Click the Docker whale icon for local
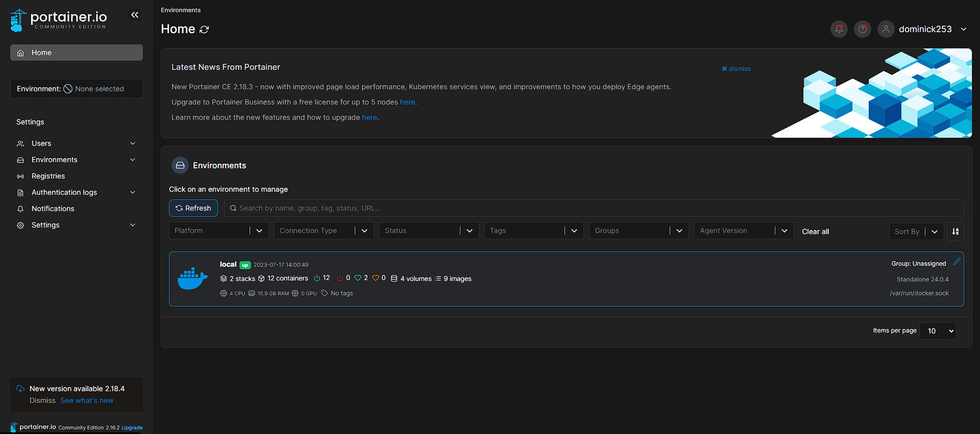 pyautogui.click(x=192, y=278)
